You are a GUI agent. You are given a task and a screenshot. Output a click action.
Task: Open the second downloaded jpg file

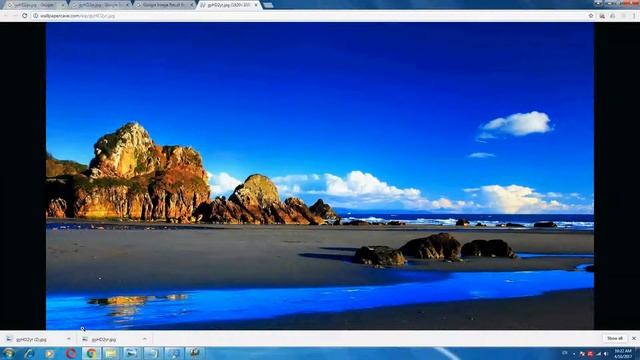tap(104, 339)
